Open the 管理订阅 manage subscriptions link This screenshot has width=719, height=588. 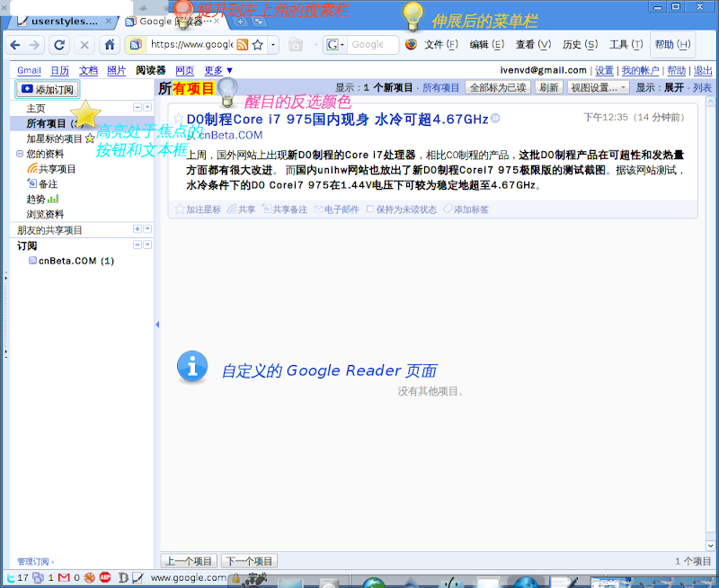(x=33, y=561)
